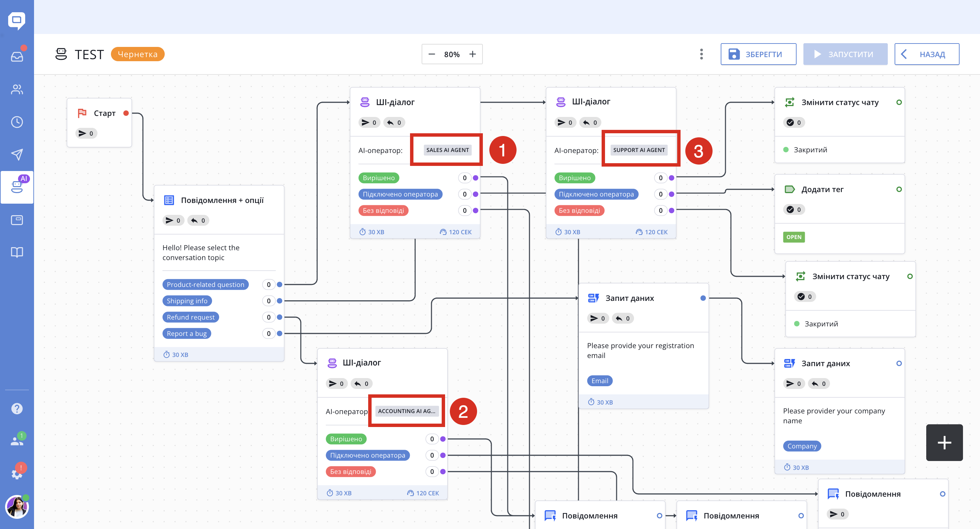Click the Запит даних email block icon
This screenshot has height=529, width=980.
point(593,298)
